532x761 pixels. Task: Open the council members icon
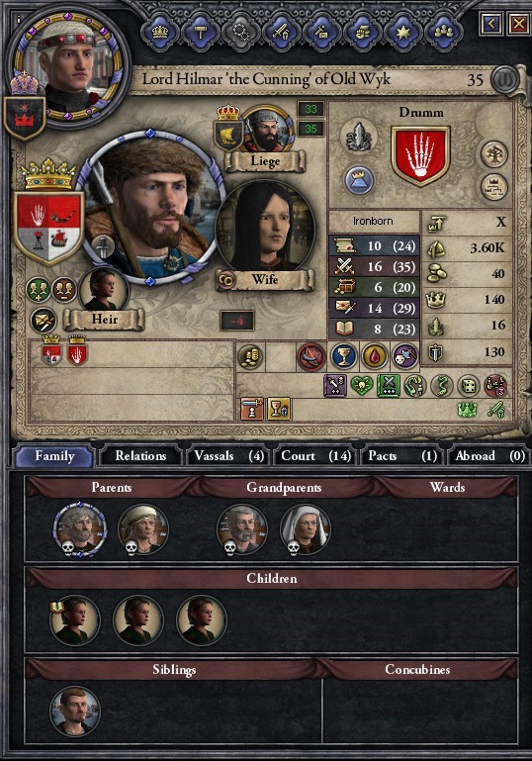(443, 32)
